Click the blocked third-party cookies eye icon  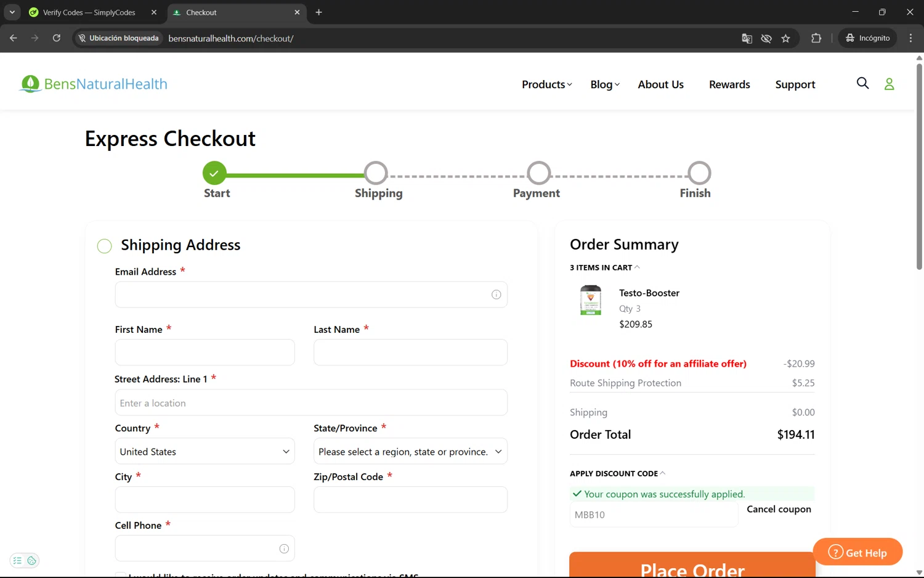coord(766,38)
